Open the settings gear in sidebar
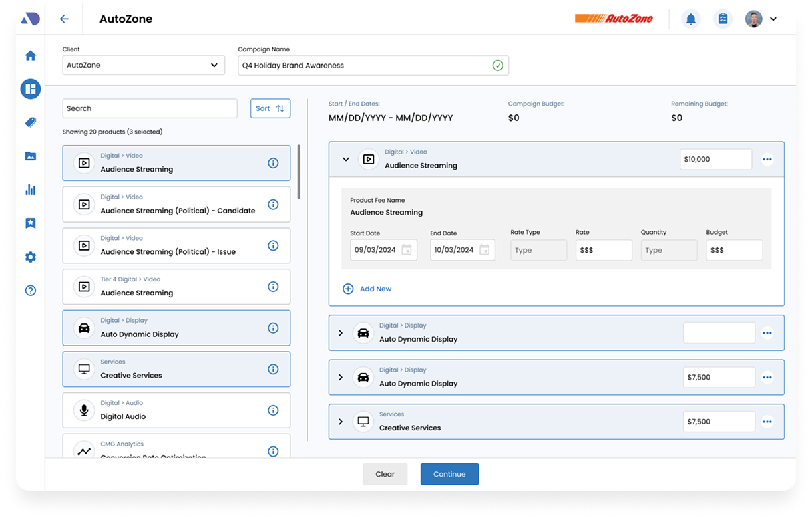Viewport: 812px width, 520px height. 31,257
